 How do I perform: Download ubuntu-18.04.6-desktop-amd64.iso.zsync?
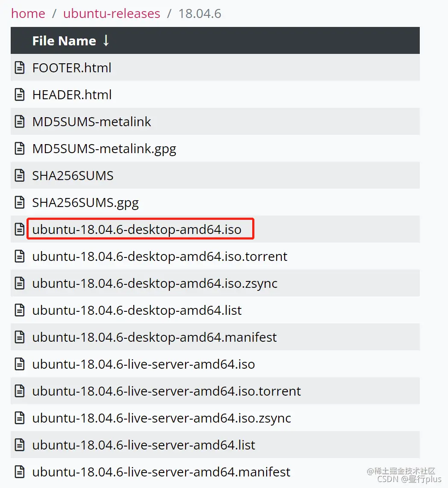[155, 284]
